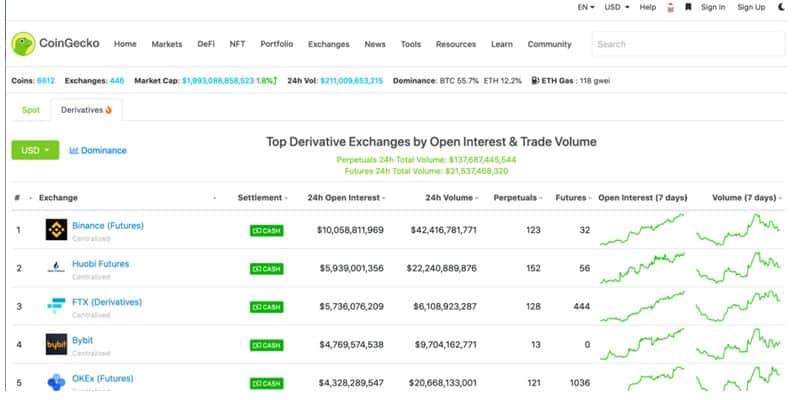
Task: Open Huobi Futures exchange link
Action: [101, 264]
